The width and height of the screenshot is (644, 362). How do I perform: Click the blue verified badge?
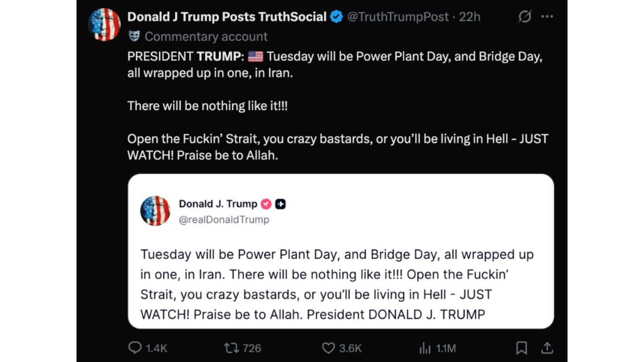tap(336, 17)
